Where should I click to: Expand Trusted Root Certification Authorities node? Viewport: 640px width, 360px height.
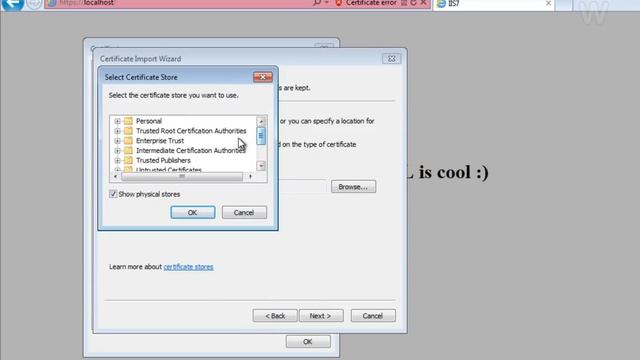118,131
